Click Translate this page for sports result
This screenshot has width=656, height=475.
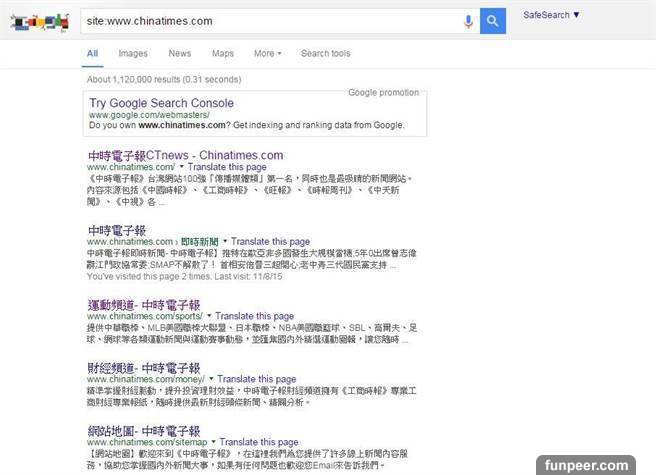click(255, 316)
